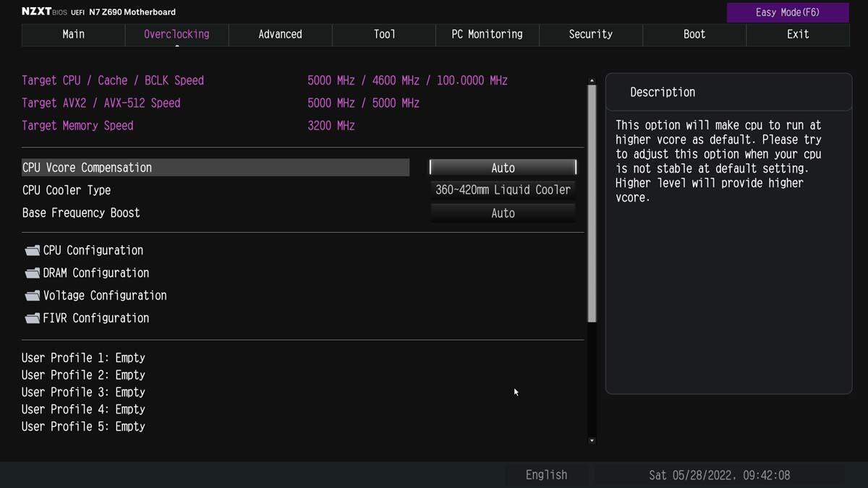The width and height of the screenshot is (868, 488).
Task: Click the vertical scrollbar thumb
Action: 592,203
